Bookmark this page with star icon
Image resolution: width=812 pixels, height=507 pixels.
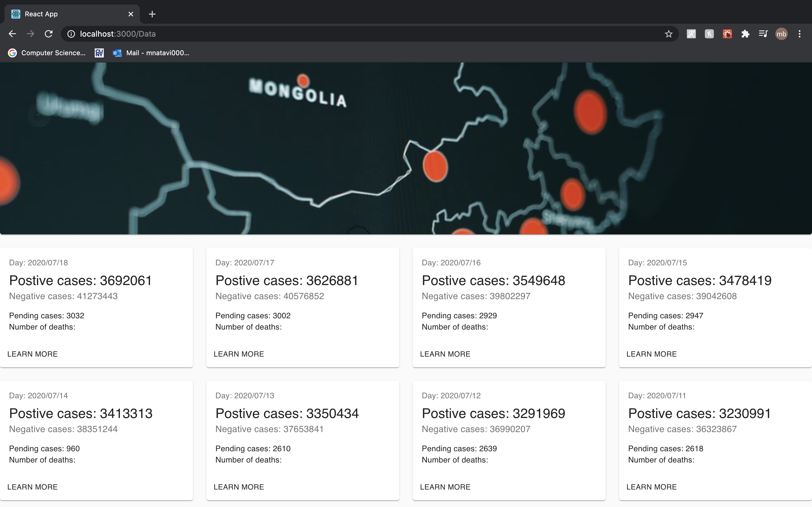pyautogui.click(x=668, y=34)
